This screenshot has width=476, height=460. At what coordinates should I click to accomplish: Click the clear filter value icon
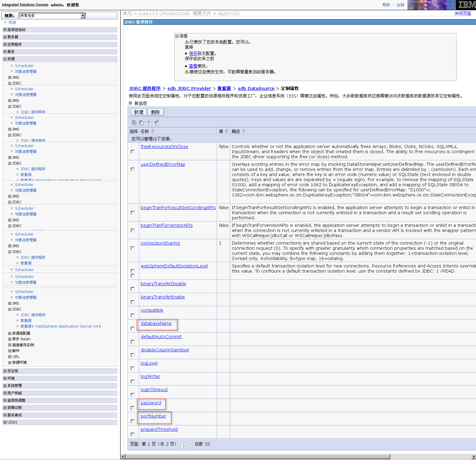tap(156, 122)
